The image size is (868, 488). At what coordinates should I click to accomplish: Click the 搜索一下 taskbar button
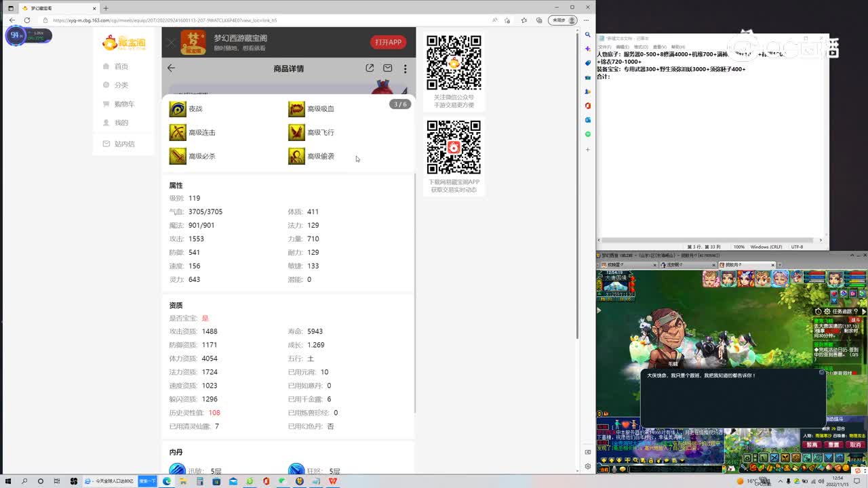coord(147,481)
